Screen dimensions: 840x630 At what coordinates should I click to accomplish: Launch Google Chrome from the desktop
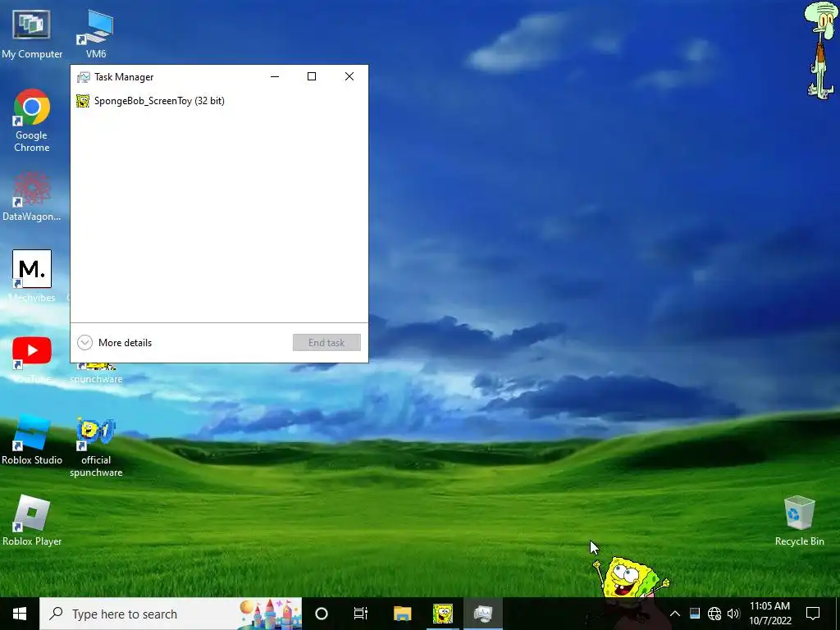coord(32,121)
